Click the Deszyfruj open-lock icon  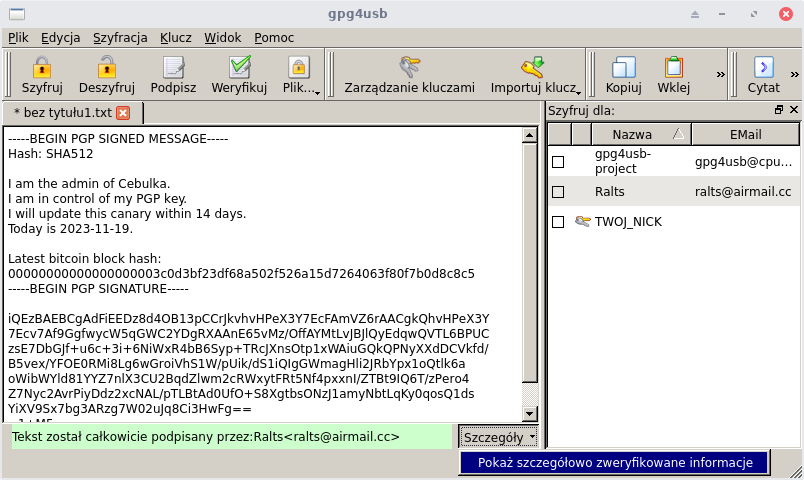(107, 67)
